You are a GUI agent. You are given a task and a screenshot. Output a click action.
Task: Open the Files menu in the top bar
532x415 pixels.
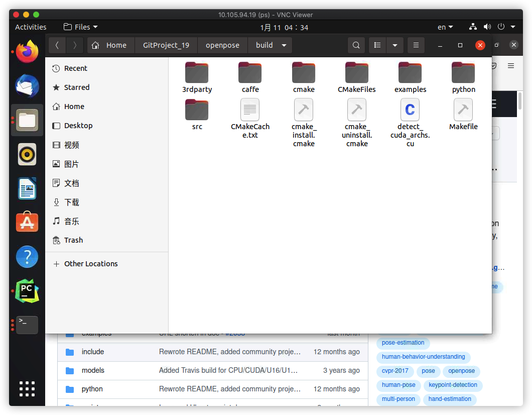point(80,27)
